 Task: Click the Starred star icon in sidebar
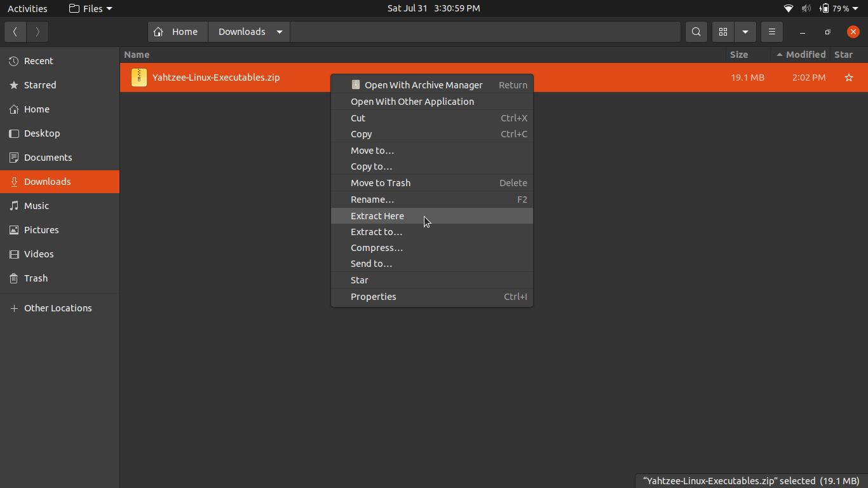[14, 85]
